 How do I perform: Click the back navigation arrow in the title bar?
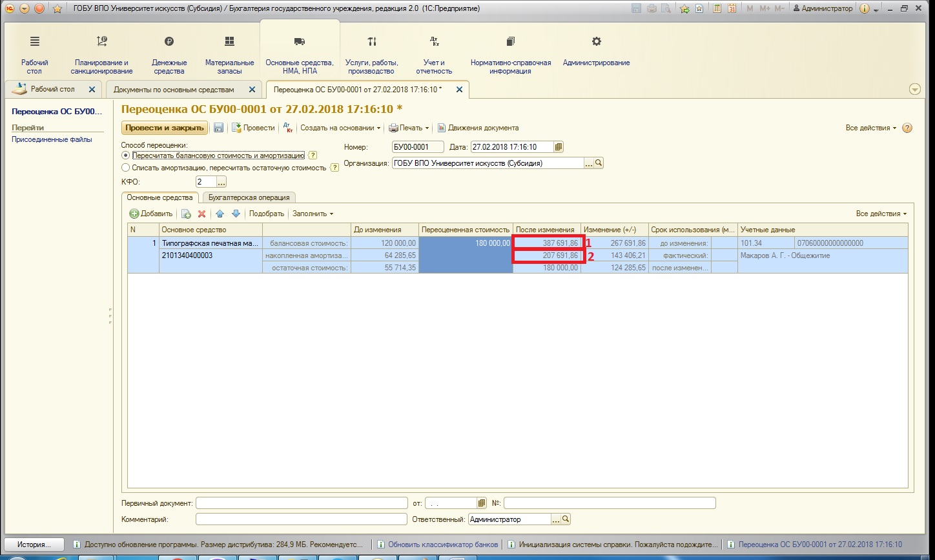[x=25, y=8]
